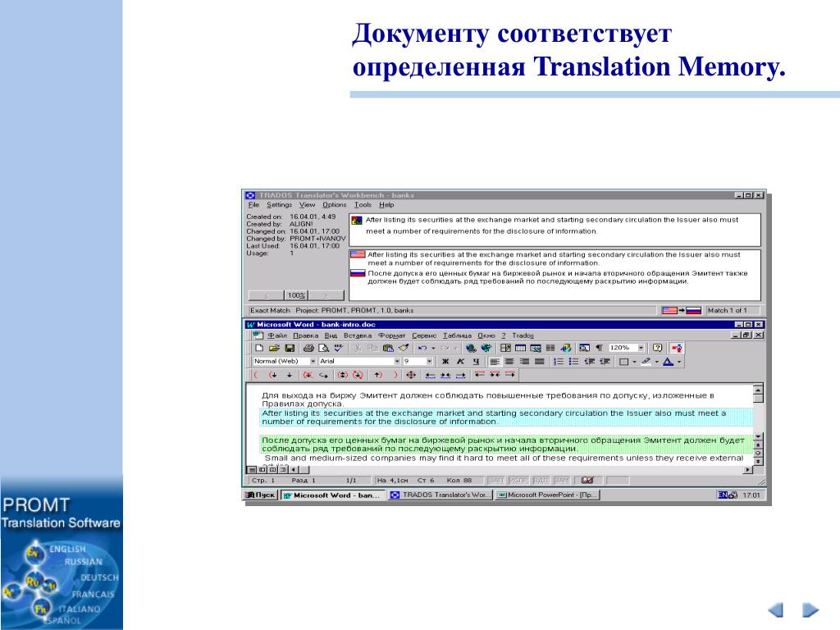Click the Insert Hyperlink globe icon
This screenshot has width=840, height=630.
pyautogui.click(x=470, y=348)
